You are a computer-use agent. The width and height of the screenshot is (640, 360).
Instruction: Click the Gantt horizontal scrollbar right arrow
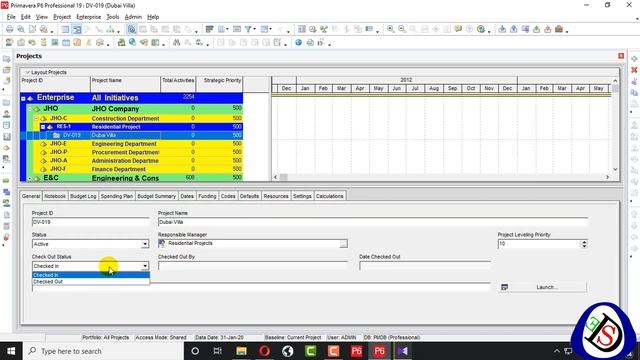[x=607, y=177]
